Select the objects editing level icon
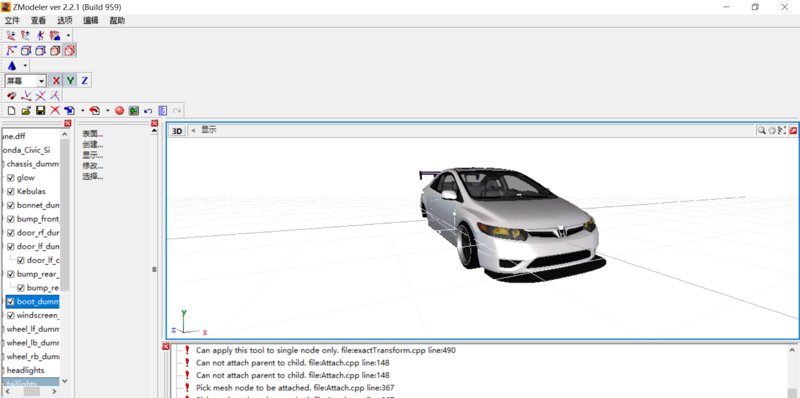 pos(55,35)
